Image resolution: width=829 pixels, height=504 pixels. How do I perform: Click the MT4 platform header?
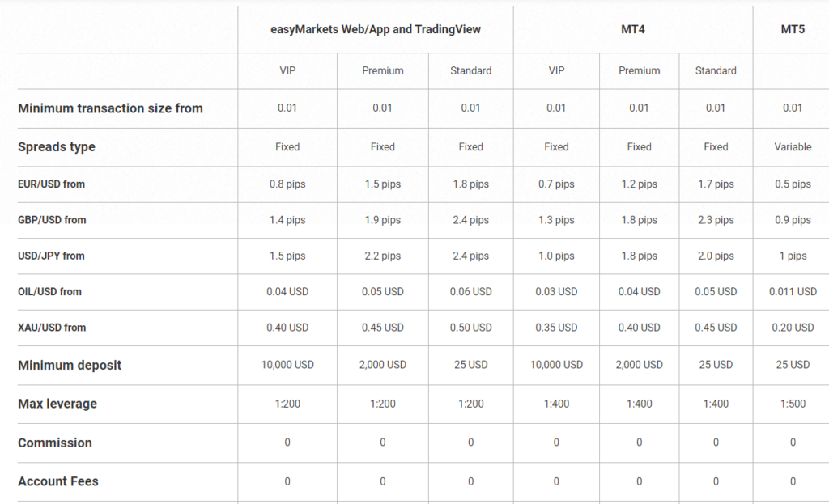(632, 29)
